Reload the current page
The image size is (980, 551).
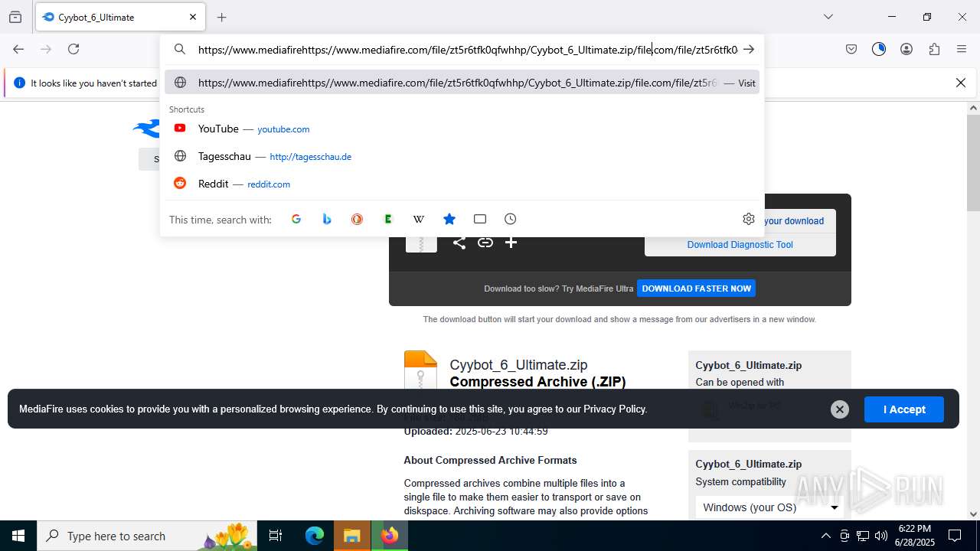click(x=73, y=49)
